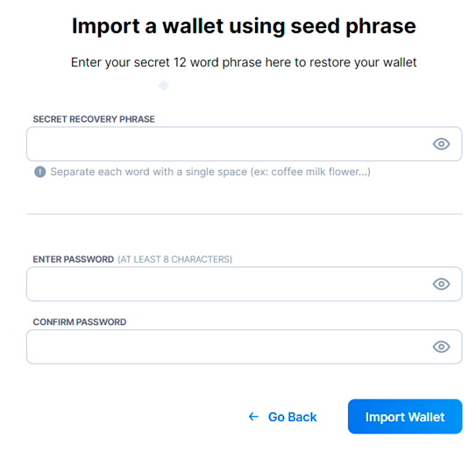476x451 pixels.
Task: Click the CONFIRM PASSWORD label
Action: [80, 321]
